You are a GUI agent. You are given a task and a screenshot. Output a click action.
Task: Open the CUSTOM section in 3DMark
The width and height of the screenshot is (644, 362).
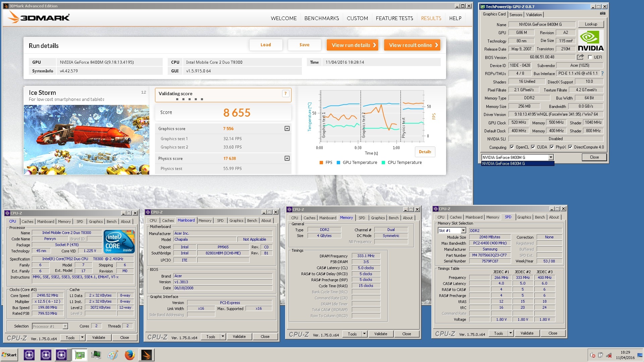pos(357,18)
